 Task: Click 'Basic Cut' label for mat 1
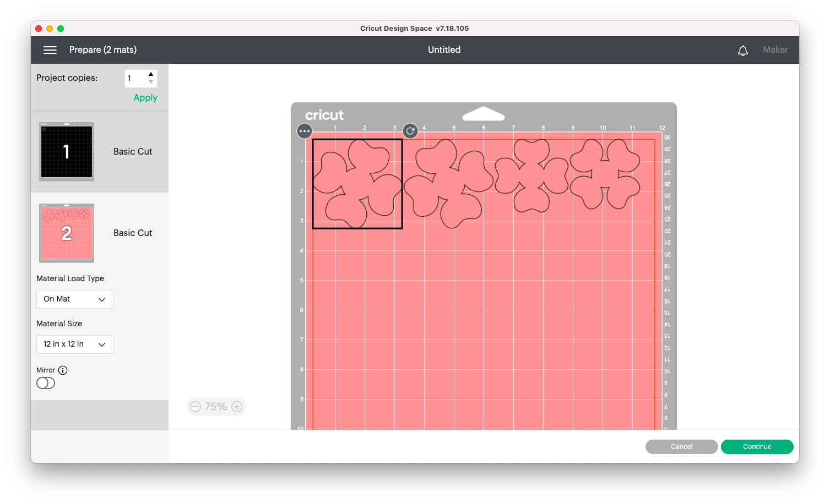pyautogui.click(x=133, y=152)
